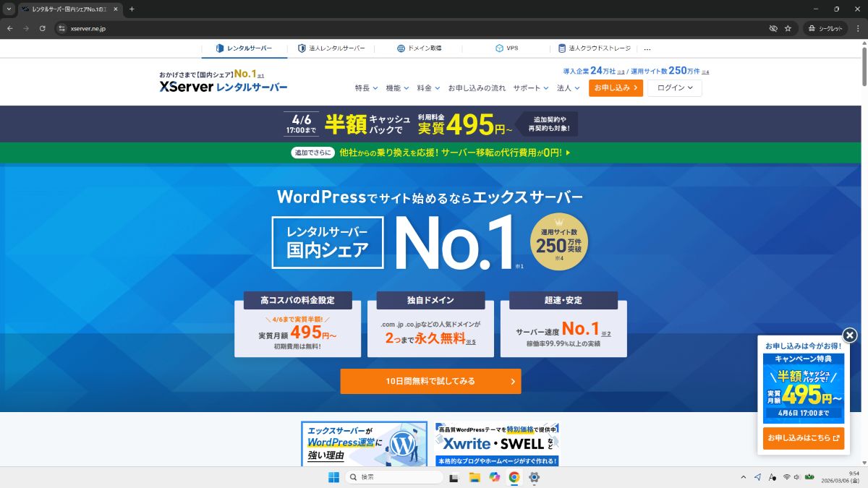Switch to the VPS service tab

tap(506, 48)
